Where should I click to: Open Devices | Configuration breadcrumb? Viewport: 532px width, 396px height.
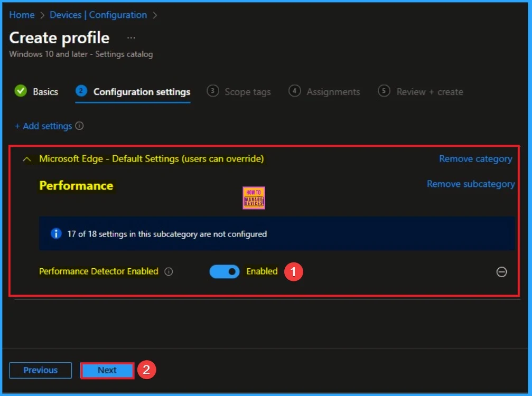98,15
